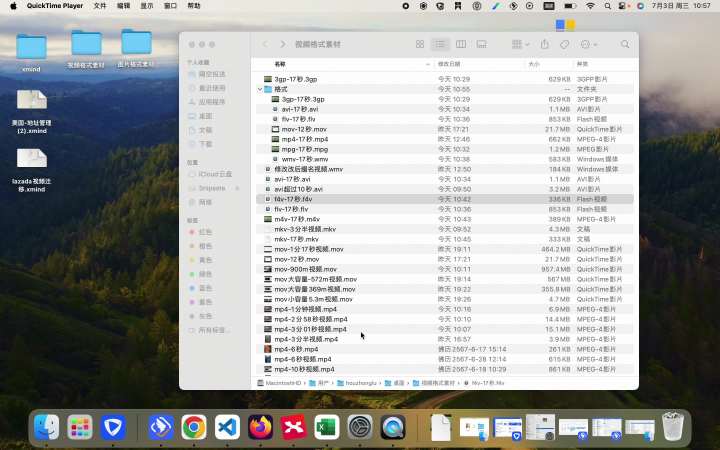Open AirDrop (隔空投送) in sidebar
The image size is (720, 450).
(x=207, y=74)
